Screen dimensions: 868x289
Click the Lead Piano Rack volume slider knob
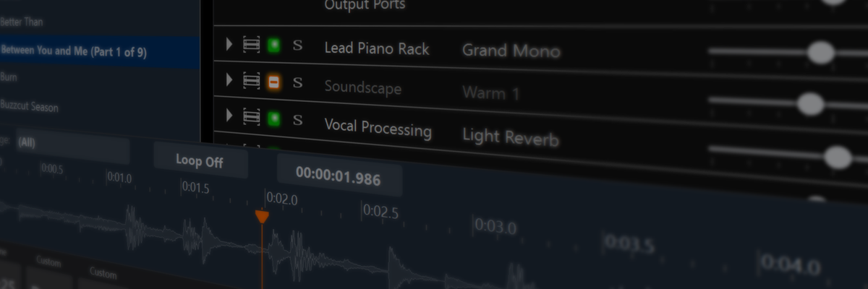(x=820, y=52)
